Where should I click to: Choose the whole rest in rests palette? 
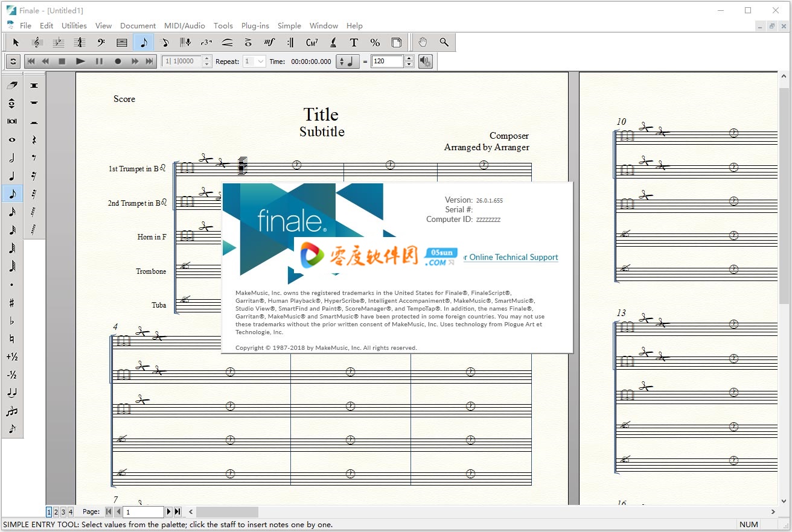click(x=34, y=103)
